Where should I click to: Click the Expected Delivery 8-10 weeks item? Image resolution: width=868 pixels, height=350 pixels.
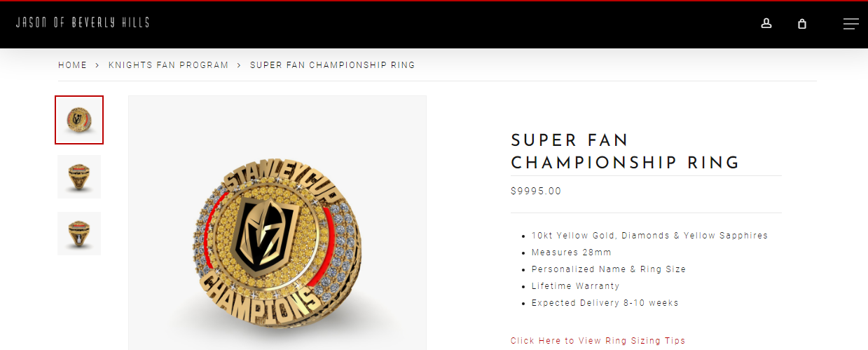click(x=605, y=303)
